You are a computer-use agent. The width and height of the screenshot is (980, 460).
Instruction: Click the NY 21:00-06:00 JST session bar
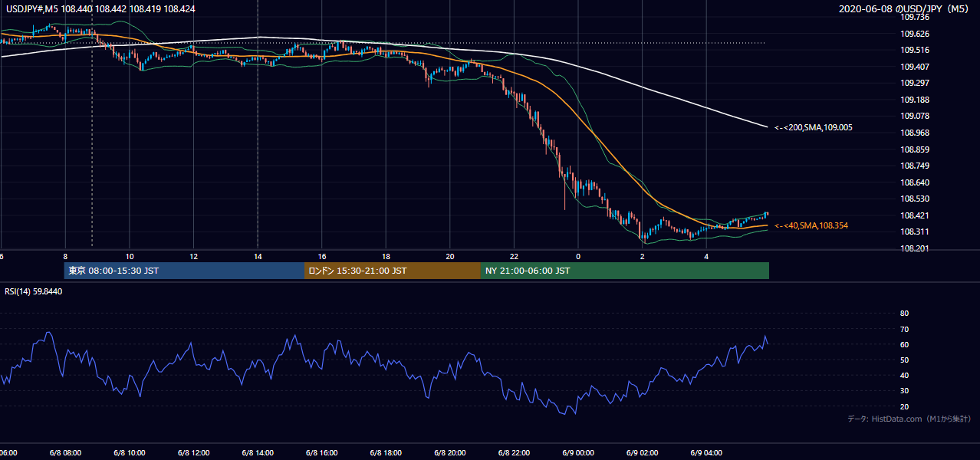[625, 271]
